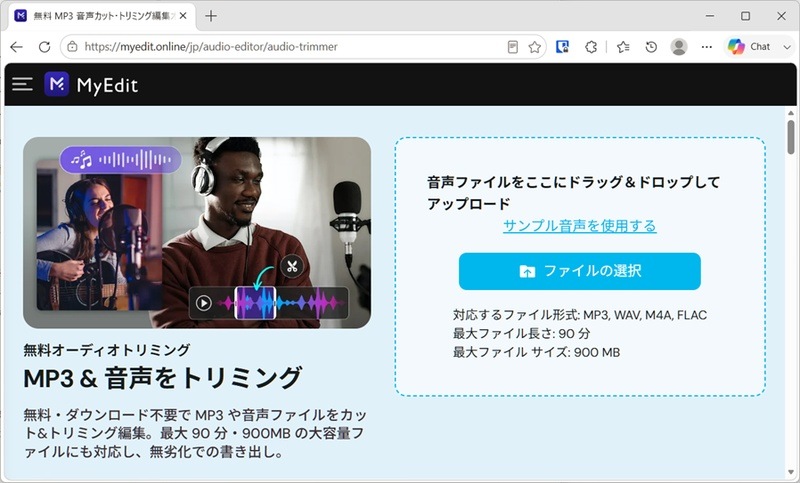
Task: Go back to previous page
Action: click(x=16, y=47)
